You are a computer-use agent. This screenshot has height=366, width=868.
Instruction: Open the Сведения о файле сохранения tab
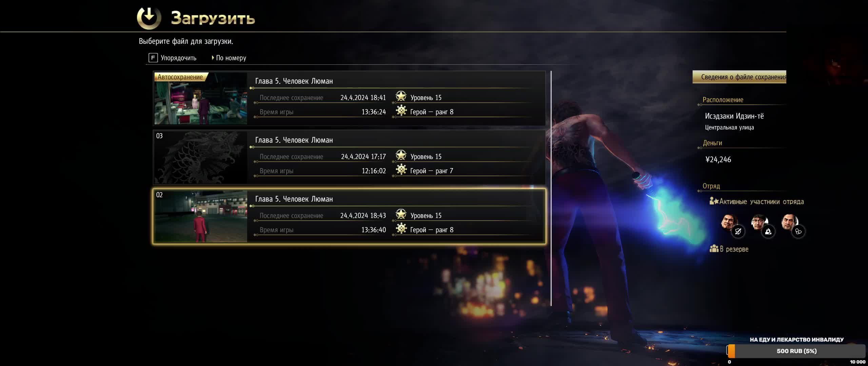tap(739, 77)
